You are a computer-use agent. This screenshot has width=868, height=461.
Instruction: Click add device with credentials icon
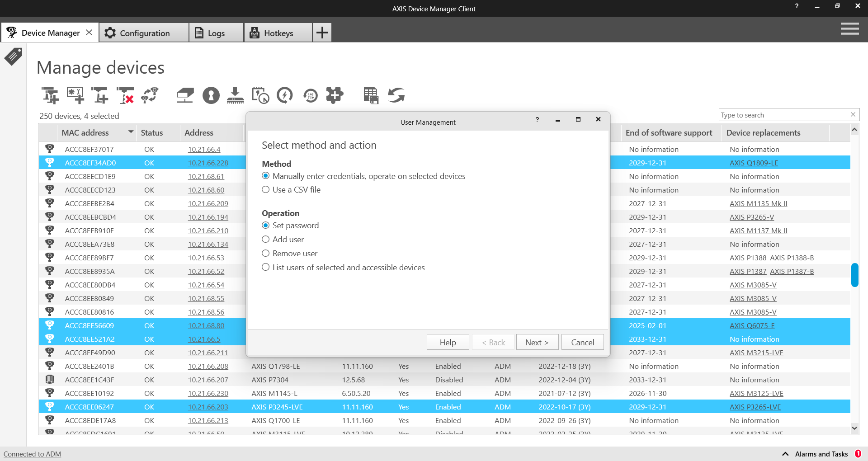coord(75,95)
